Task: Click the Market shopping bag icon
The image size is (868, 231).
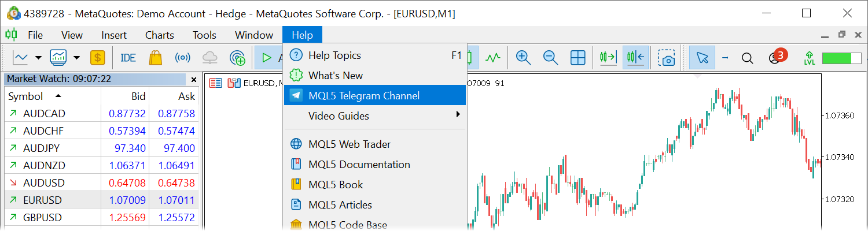Action: [155, 58]
